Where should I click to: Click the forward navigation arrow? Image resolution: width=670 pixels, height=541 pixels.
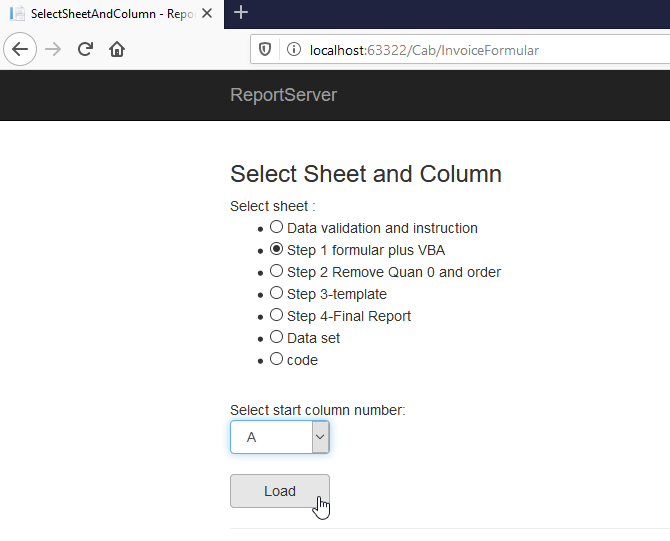point(53,49)
